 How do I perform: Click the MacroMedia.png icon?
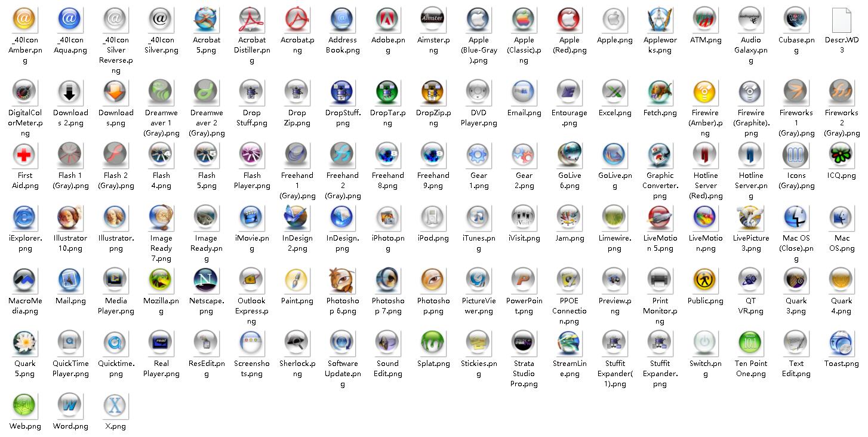click(x=24, y=280)
